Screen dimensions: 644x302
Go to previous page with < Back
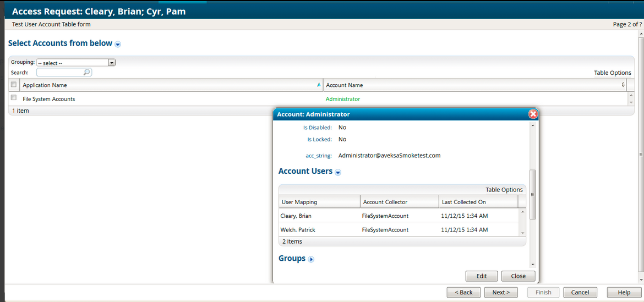pyautogui.click(x=463, y=292)
